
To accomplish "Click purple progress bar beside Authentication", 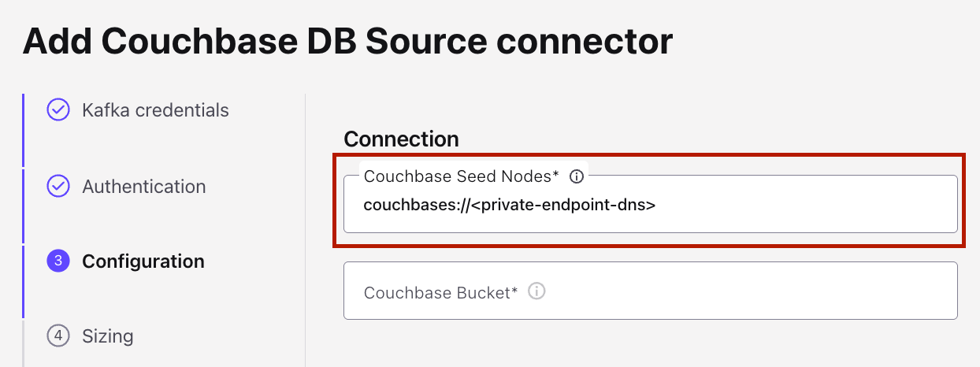I will (24, 205).
